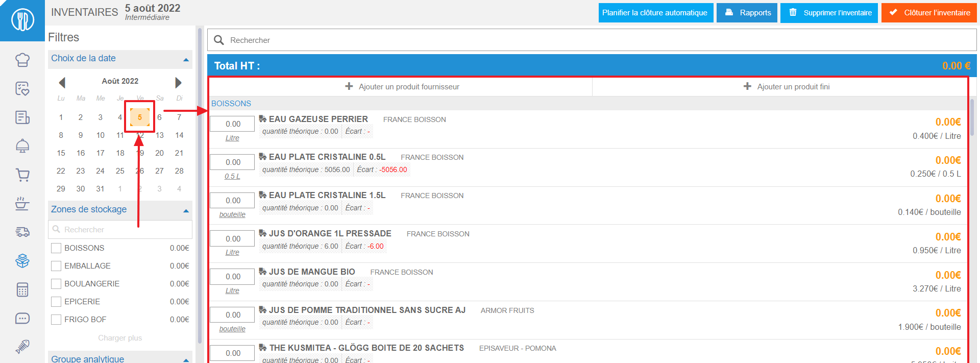This screenshot has width=980, height=363.
Task: Click Ajouter un produit fini
Action: tap(786, 87)
